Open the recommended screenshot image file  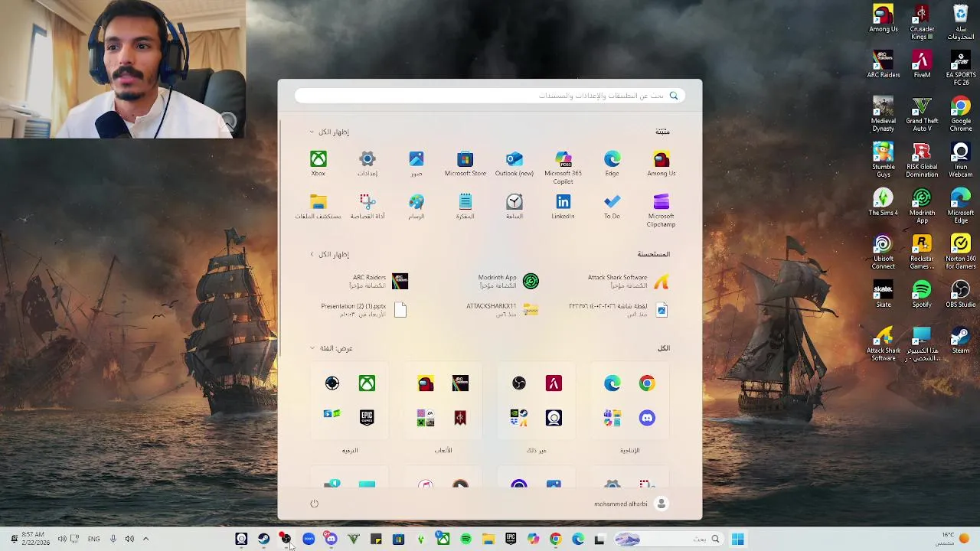tap(619, 309)
